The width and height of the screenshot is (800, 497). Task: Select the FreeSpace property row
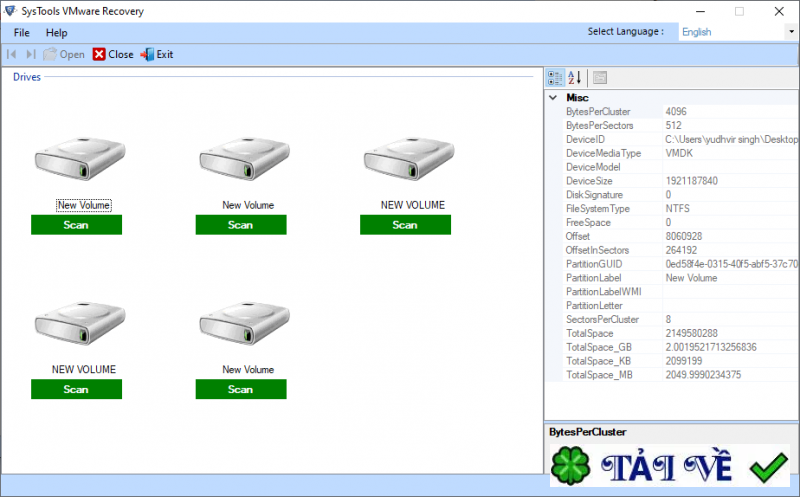pos(679,222)
